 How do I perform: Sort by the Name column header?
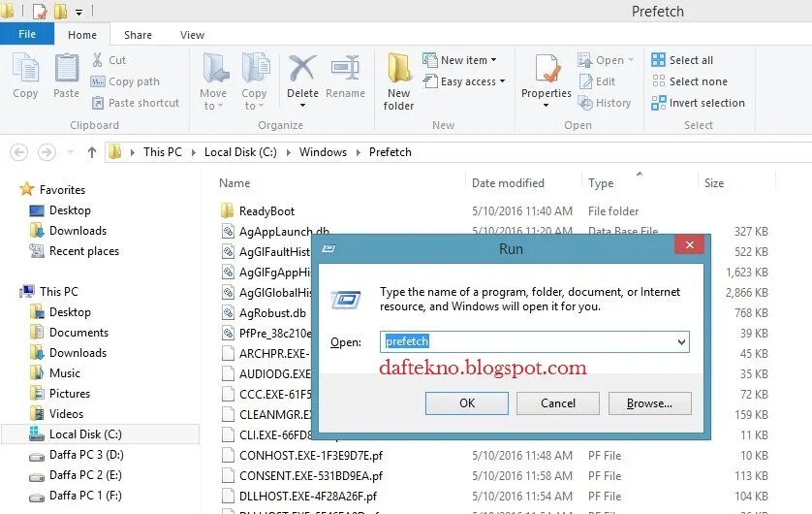point(234,183)
